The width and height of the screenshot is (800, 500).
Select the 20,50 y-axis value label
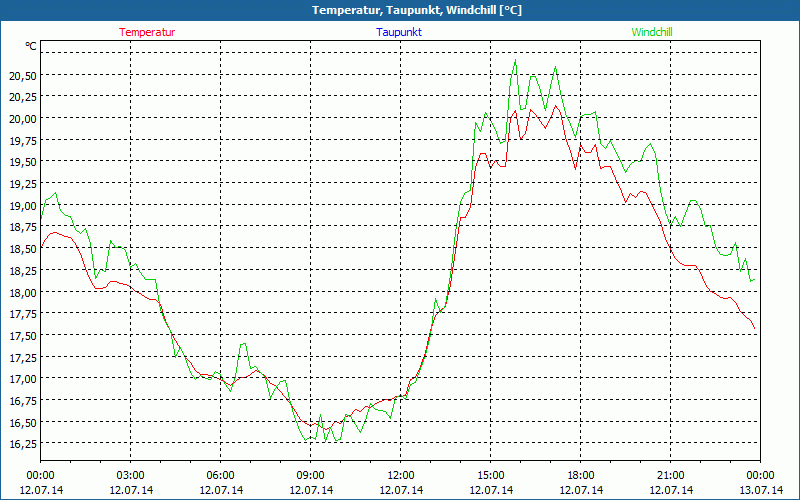(23, 75)
